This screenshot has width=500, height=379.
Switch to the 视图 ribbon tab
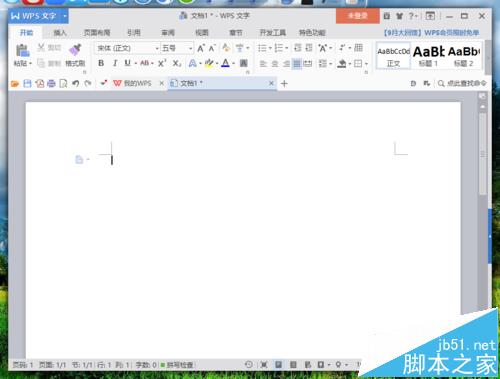202,32
